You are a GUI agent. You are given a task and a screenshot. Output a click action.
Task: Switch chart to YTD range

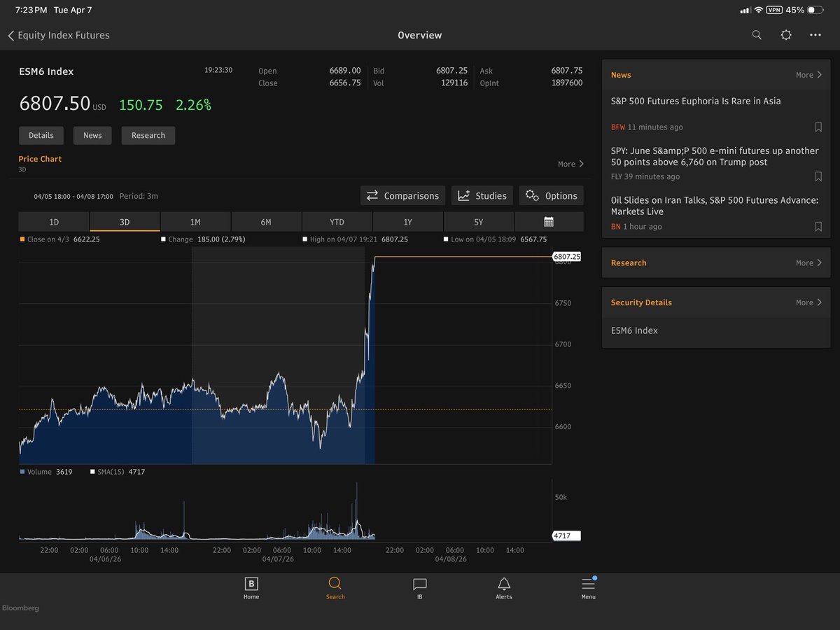[337, 222]
